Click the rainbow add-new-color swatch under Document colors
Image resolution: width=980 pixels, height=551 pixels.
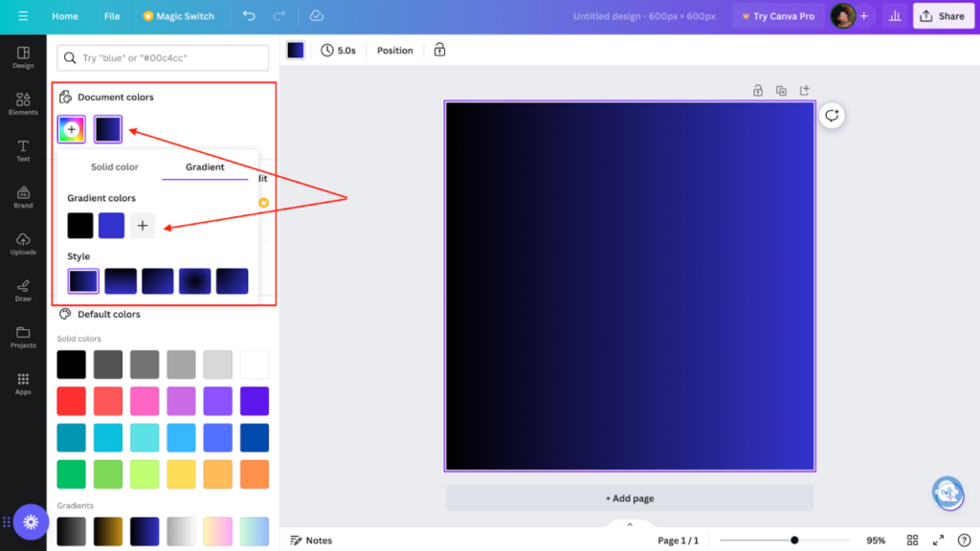(x=71, y=128)
